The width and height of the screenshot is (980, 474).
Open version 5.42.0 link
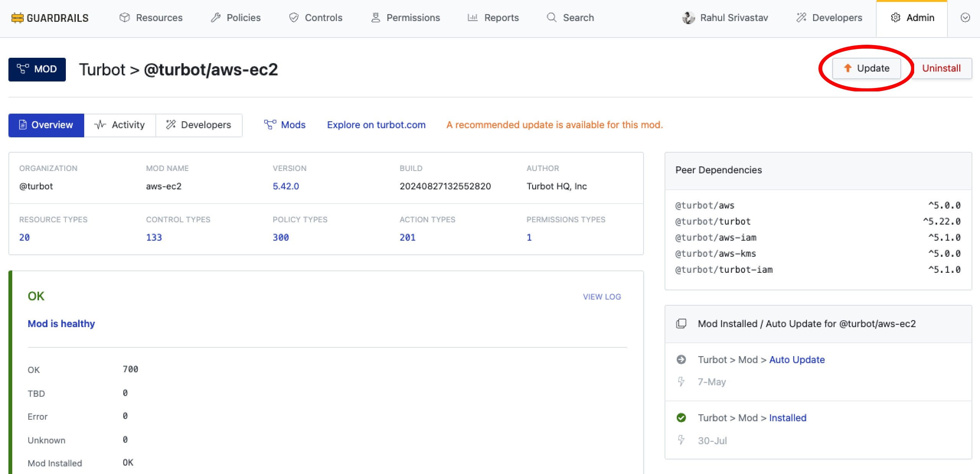286,186
